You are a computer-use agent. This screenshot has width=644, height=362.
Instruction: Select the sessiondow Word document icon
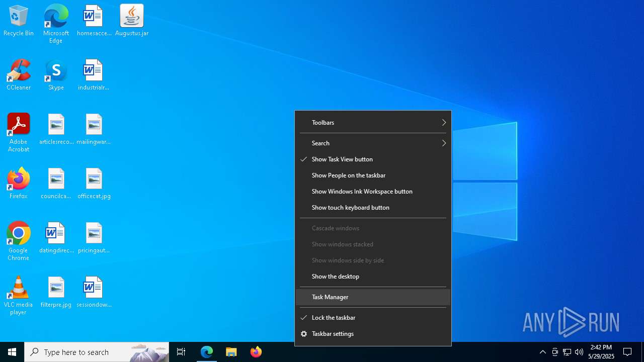click(x=94, y=292)
